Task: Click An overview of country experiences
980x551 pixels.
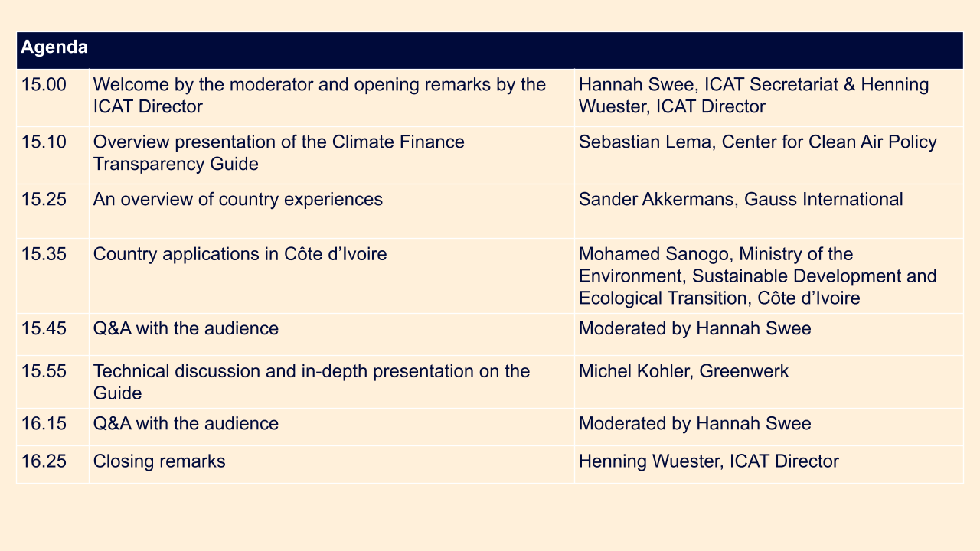Action: pyautogui.click(x=238, y=200)
